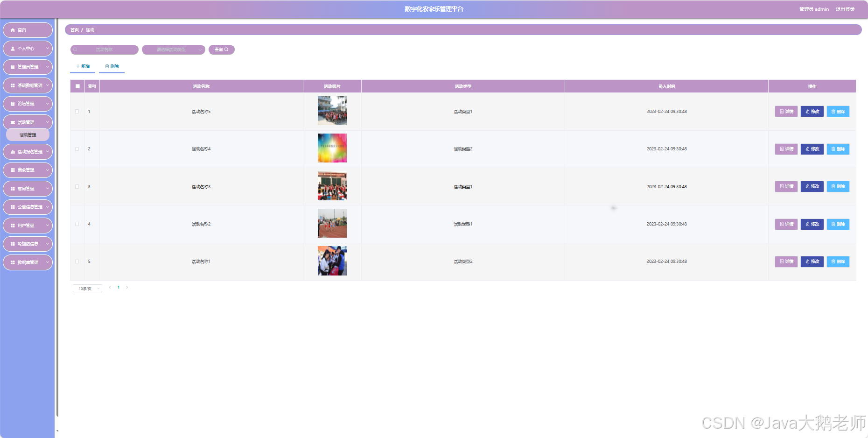Image resolution: width=868 pixels, height=438 pixels.
Task: Click 修改 for 活动名称3
Action: click(812, 186)
